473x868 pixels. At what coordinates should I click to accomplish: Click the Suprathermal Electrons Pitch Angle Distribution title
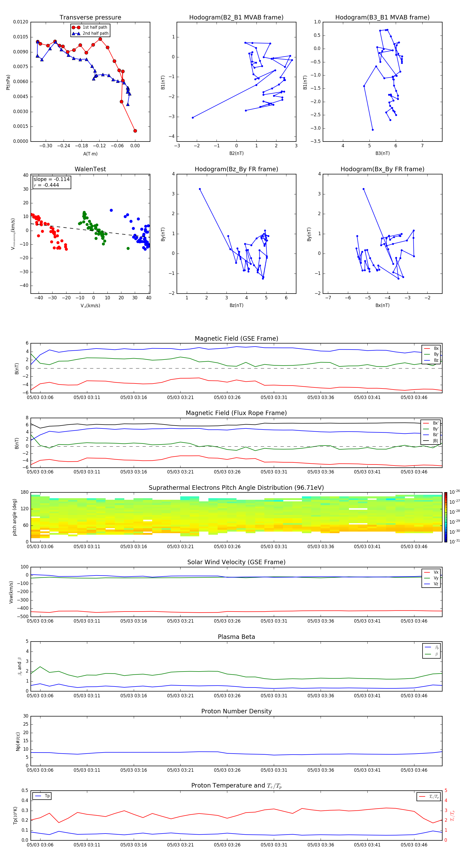click(x=236, y=488)
